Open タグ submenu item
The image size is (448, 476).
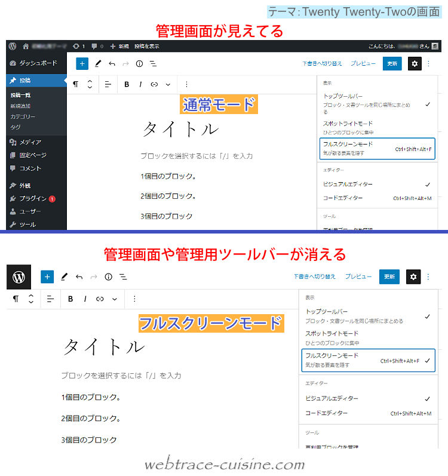click(15, 127)
